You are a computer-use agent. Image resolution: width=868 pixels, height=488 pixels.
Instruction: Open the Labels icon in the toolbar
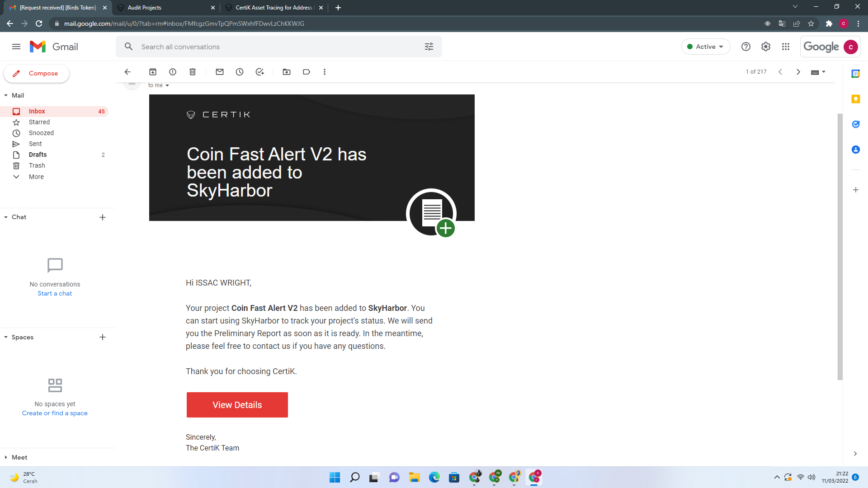coord(307,72)
